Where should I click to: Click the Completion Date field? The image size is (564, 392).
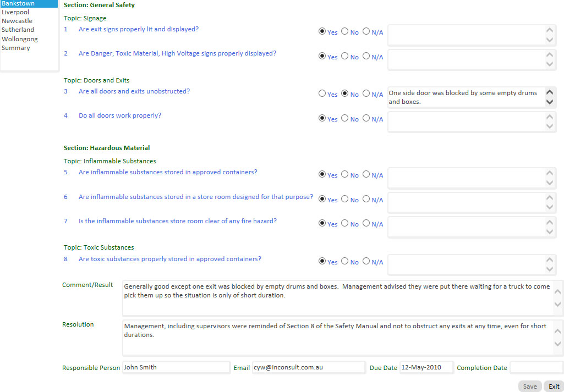click(536, 367)
